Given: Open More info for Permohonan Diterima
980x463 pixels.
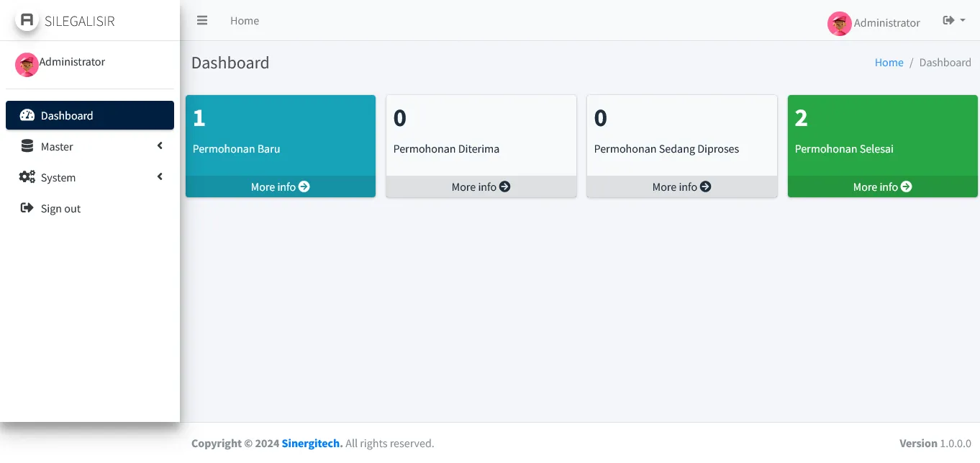Looking at the screenshot, I should coord(481,186).
